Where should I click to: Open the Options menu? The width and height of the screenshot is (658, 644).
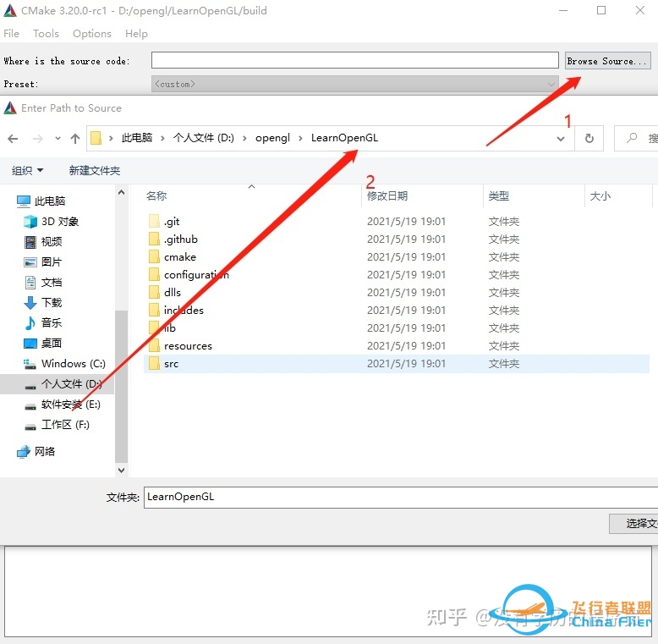[x=92, y=34]
